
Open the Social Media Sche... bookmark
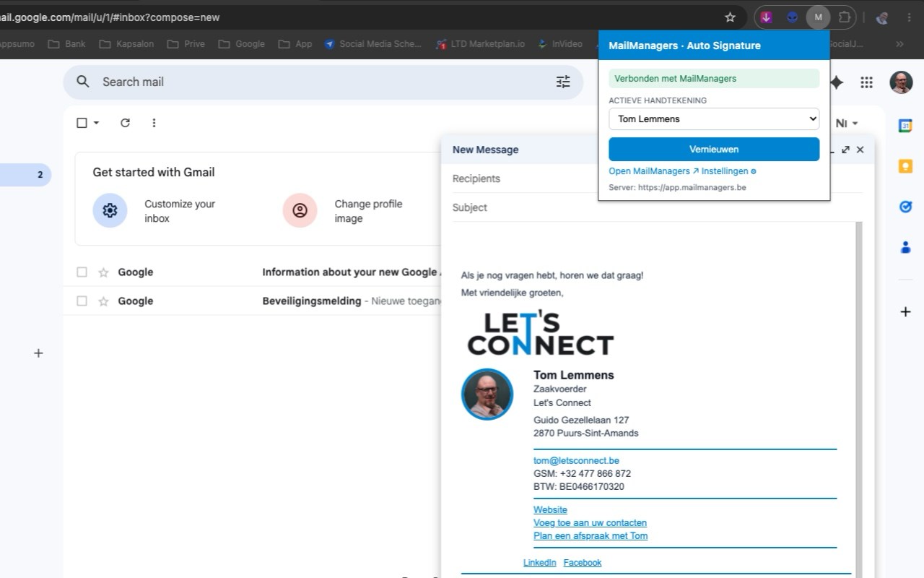click(372, 44)
